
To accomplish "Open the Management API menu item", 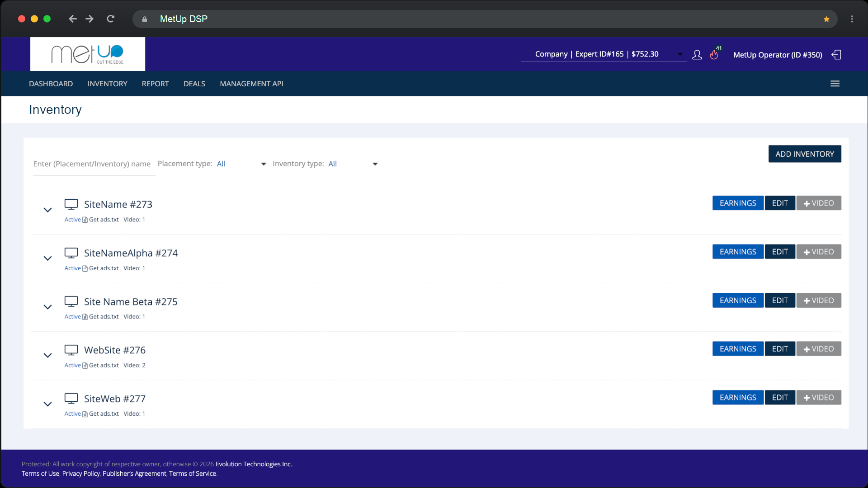I will [x=251, y=84].
